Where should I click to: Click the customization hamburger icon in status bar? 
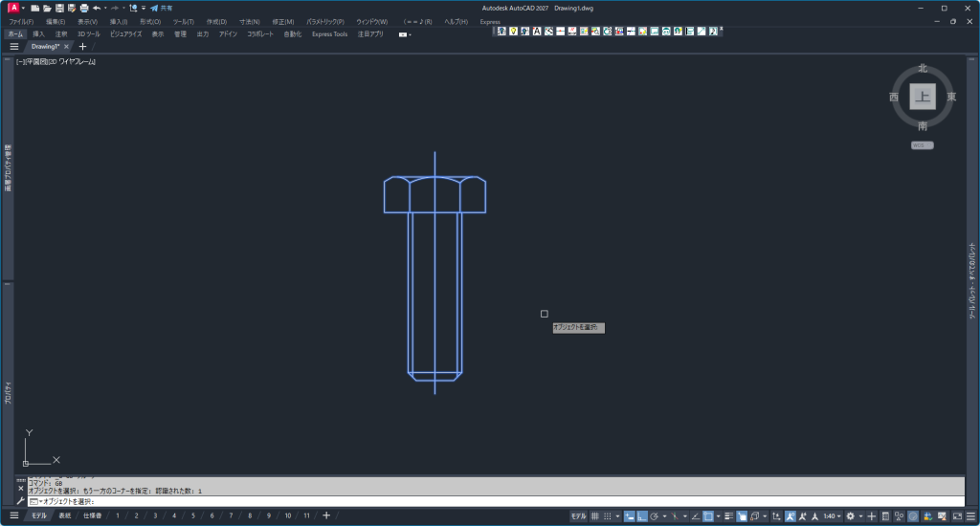coord(969,516)
